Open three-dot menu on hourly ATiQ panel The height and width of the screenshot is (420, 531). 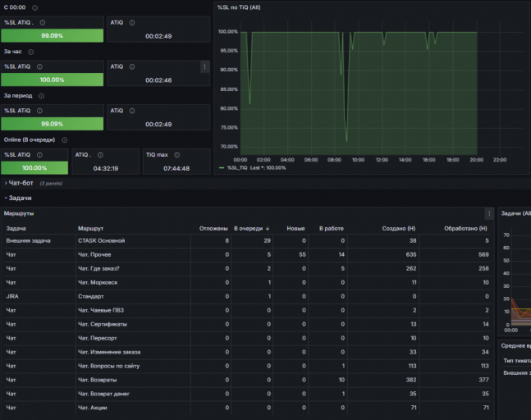[x=204, y=66]
